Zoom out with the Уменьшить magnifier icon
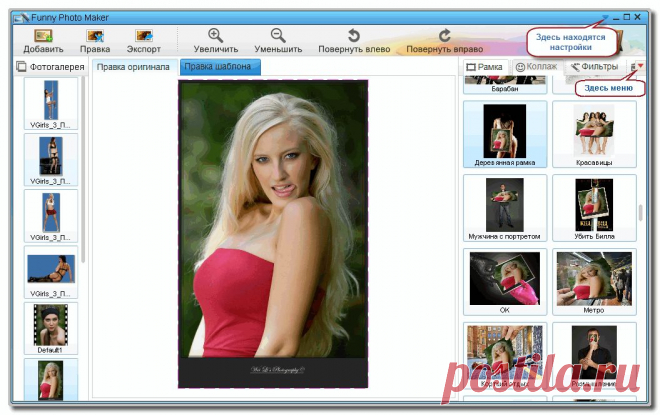This screenshot has width=660, height=415. pos(278,35)
